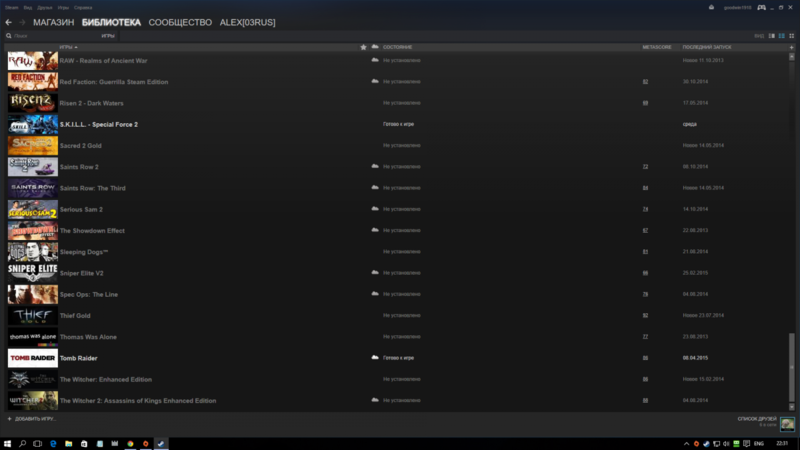Open the Игры (Games) menu
This screenshot has width=800, height=450.
pos(63,8)
